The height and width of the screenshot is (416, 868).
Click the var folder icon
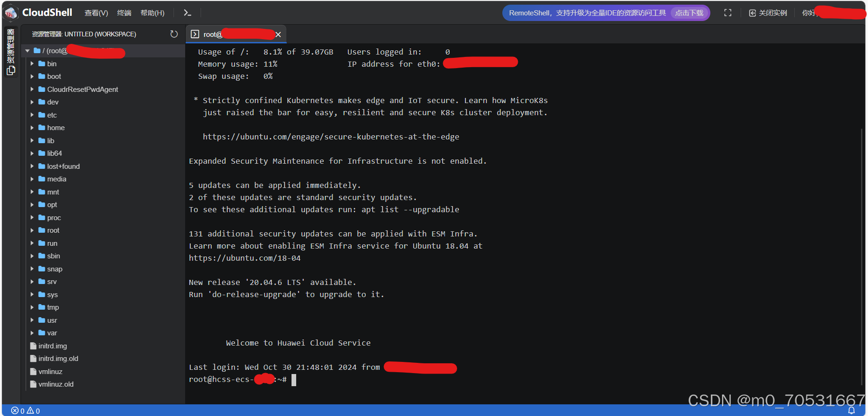tap(42, 333)
